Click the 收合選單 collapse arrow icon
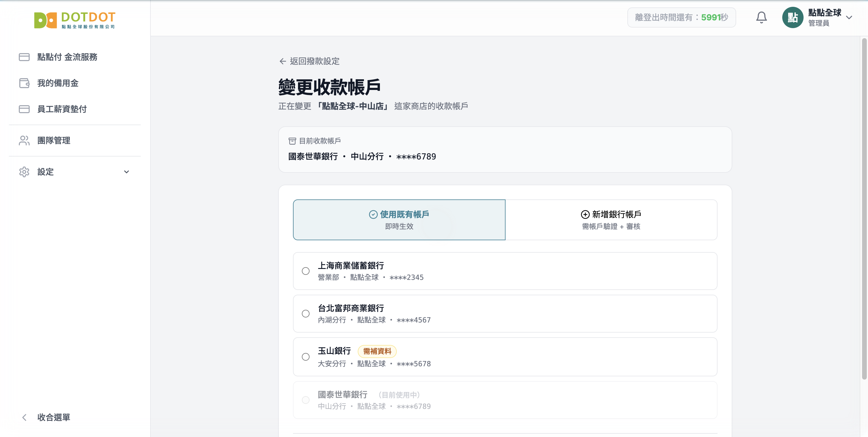The width and height of the screenshot is (868, 437). (24, 417)
